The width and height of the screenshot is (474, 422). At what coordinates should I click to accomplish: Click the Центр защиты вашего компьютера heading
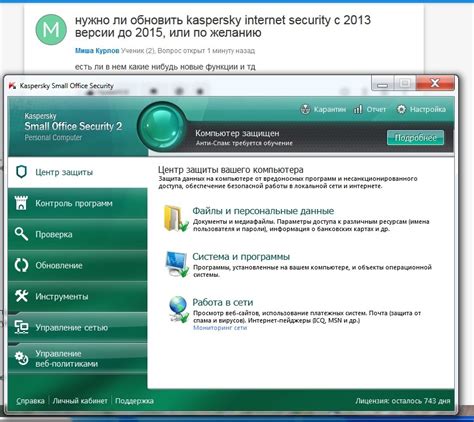point(230,169)
